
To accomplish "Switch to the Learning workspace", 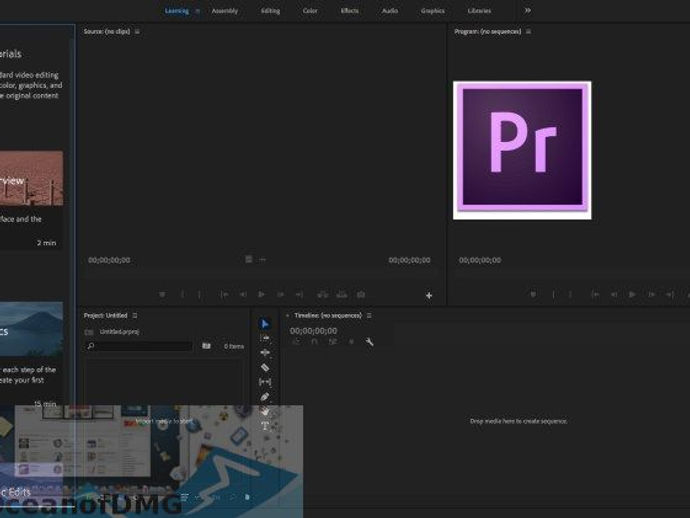I will (177, 11).
